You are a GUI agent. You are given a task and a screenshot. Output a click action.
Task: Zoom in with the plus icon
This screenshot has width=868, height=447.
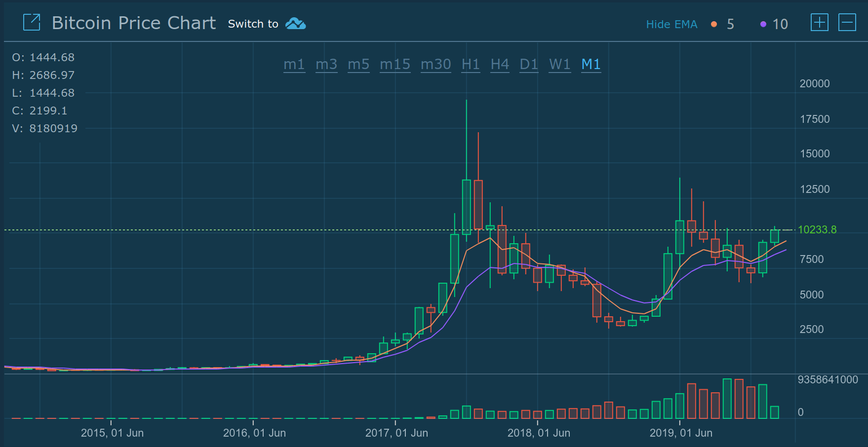point(820,23)
